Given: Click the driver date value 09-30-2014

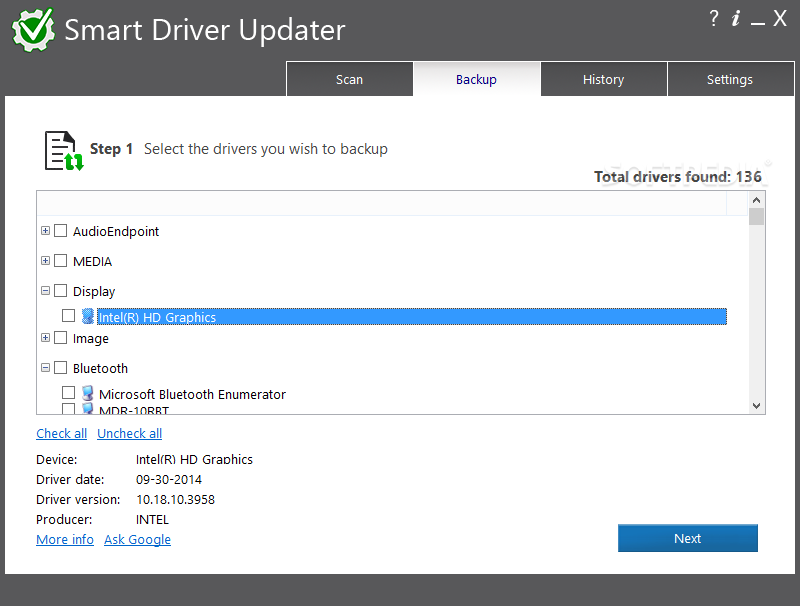Looking at the screenshot, I should [169, 479].
